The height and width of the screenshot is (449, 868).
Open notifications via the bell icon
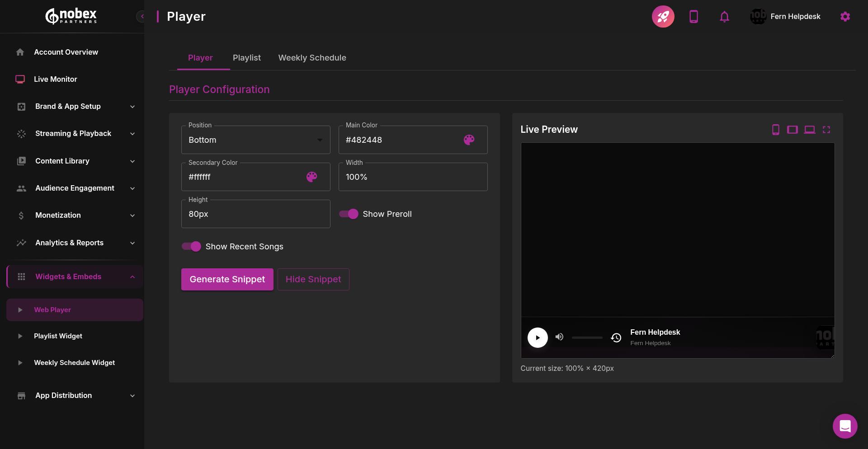724,16
